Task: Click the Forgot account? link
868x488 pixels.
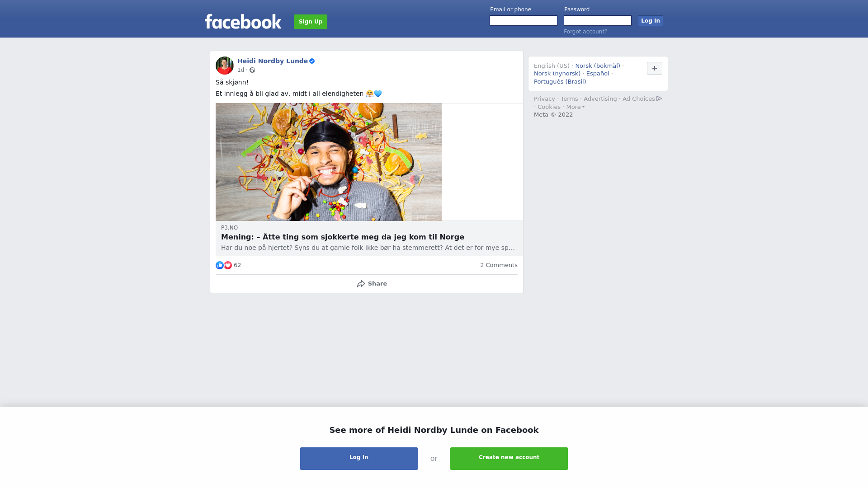Action: pyautogui.click(x=585, y=32)
